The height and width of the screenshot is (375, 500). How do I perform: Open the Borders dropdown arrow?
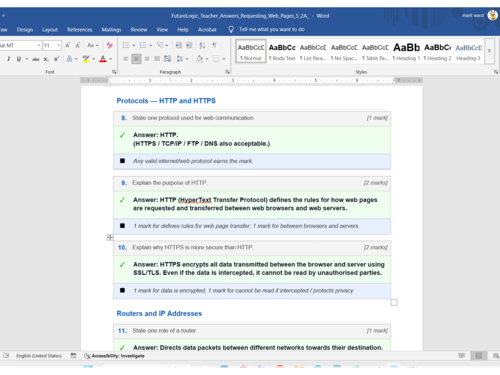224,59
